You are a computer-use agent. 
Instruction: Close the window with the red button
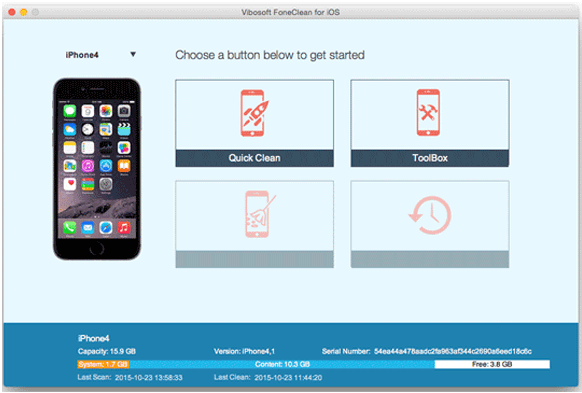12,12
